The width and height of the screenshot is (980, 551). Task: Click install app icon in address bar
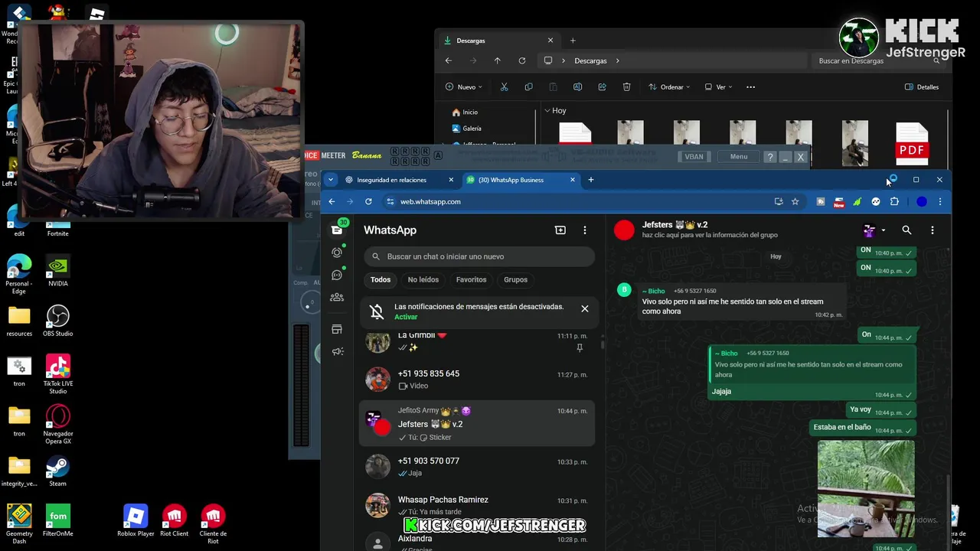point(779,201)
